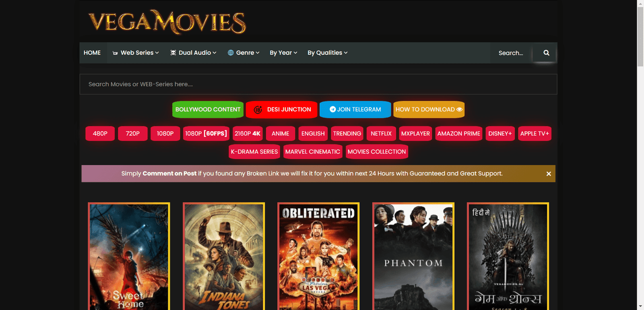The width and height of the screenshot is (644, 310).
Task: Focus the Search Movies or WEB-Series field
Action: pos(318,84)
